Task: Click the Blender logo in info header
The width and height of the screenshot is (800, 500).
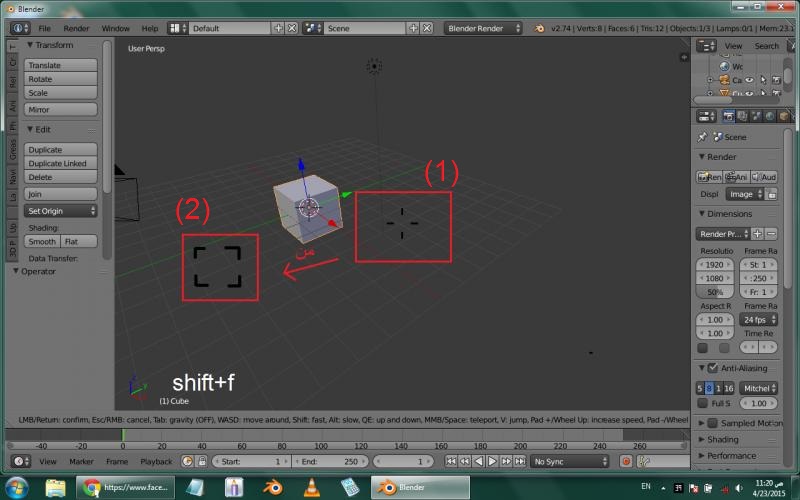Action: pos(539,29)
